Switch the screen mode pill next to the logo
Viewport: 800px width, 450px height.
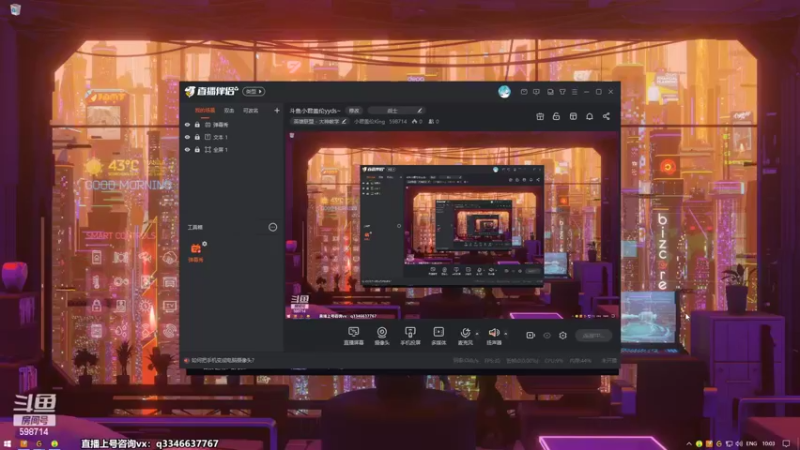pyautogui.click(x=254, y=91)
